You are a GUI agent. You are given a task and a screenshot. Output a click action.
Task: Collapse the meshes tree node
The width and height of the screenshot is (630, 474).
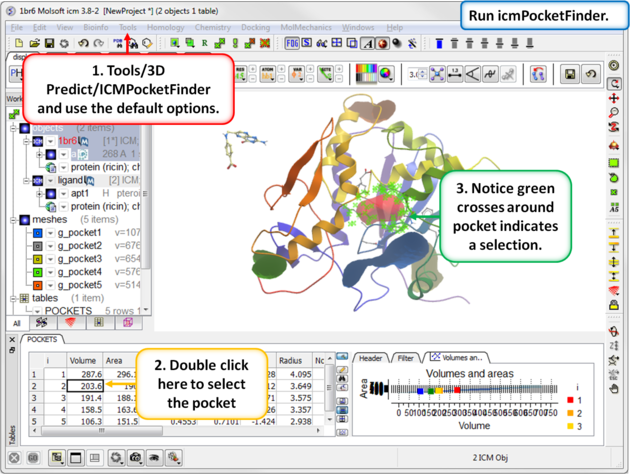[x=12, y=220]
